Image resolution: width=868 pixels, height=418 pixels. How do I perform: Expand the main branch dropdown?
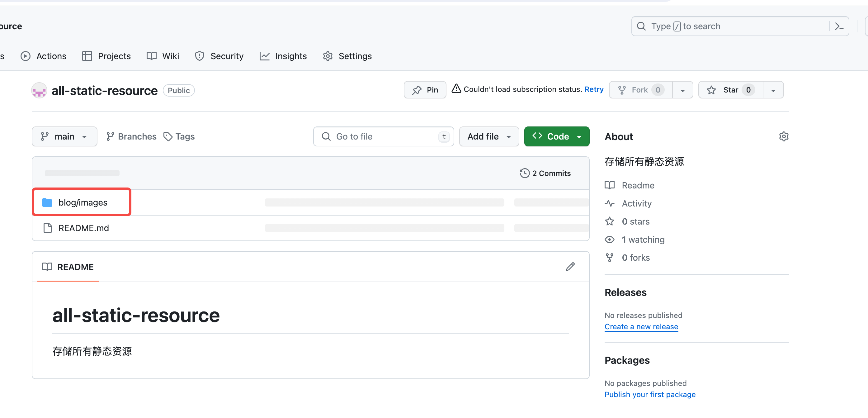click(64, 136)
